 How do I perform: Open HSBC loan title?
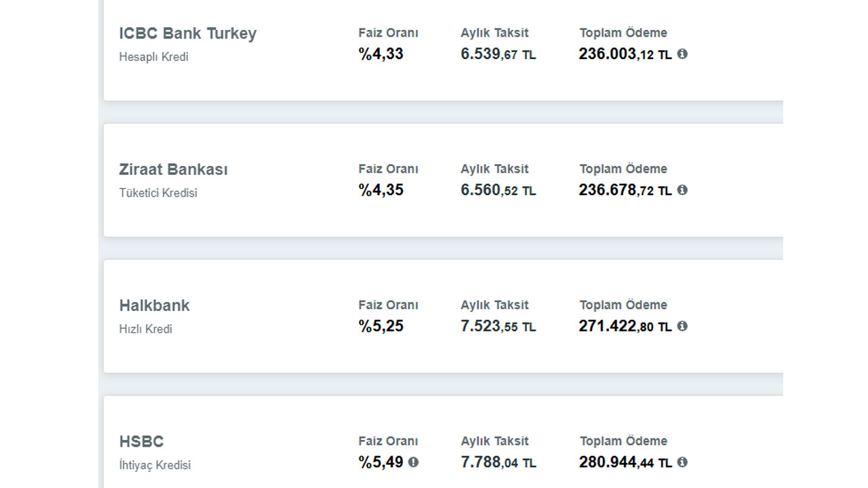point(142,442)
